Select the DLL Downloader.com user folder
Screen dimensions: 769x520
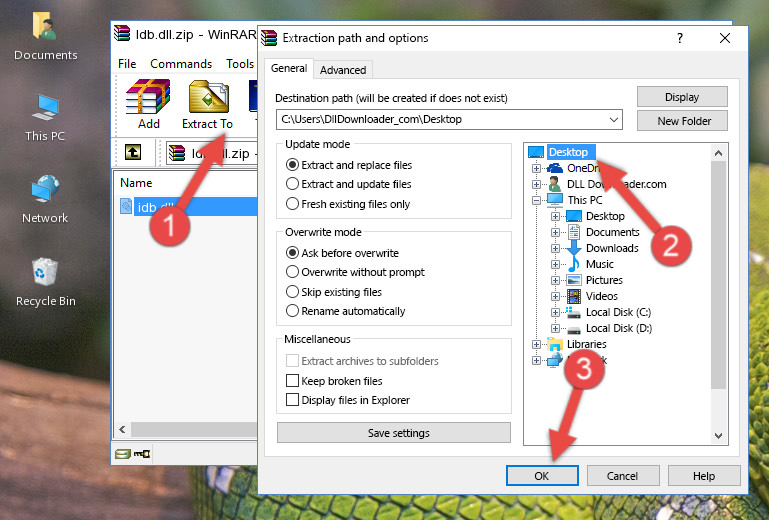pyautogui.click(x=616, y=184)
